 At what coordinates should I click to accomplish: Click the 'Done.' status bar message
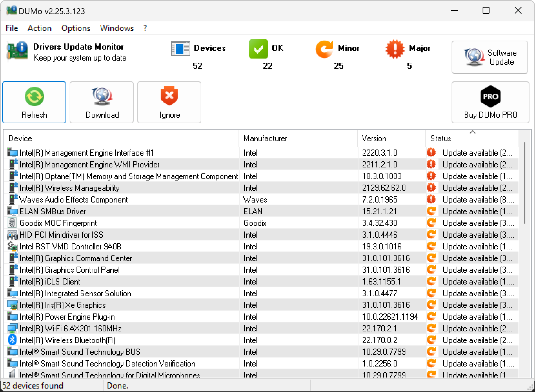pos(118,385)
